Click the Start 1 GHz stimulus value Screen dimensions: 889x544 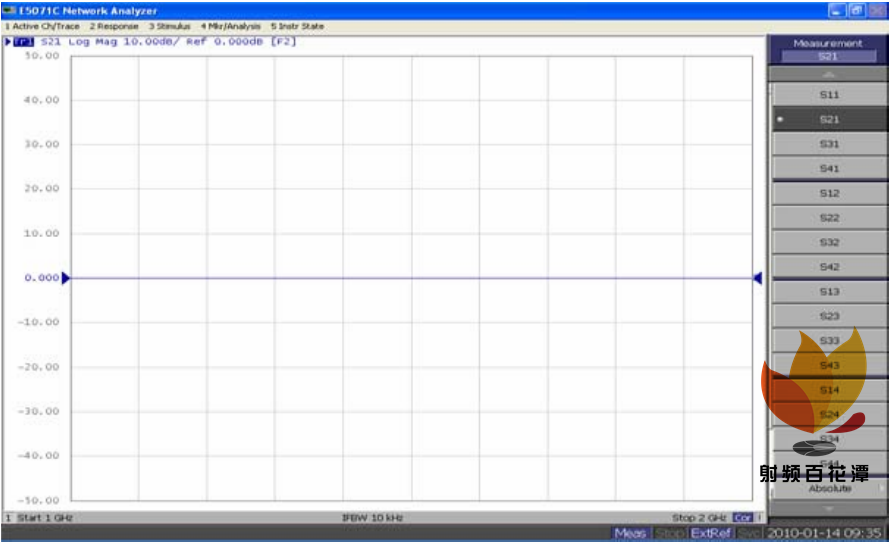pyautogui.click(x=45, y=517)
